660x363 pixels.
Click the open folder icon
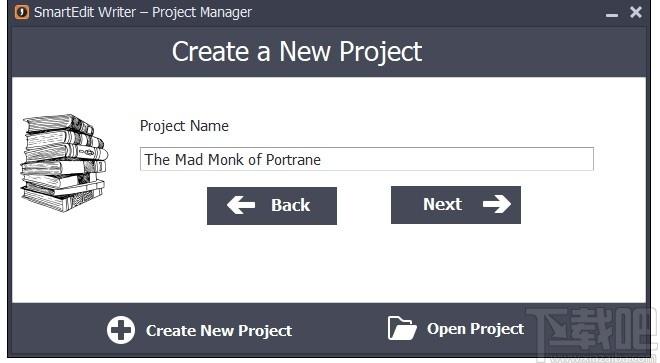tap(402, 328)
